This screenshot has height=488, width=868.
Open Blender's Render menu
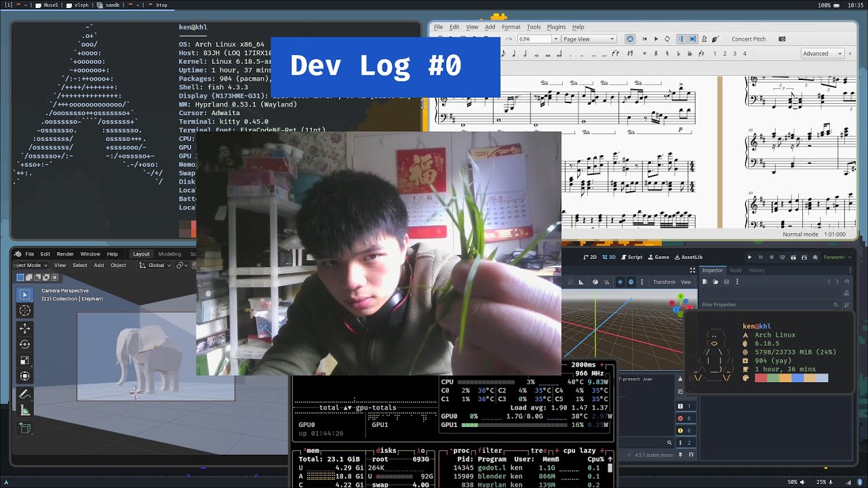pyautogui.click(x=65, y=254)
